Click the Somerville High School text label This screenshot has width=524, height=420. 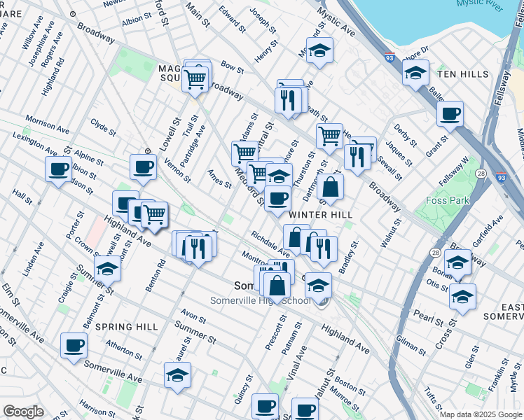coord(261,301)
